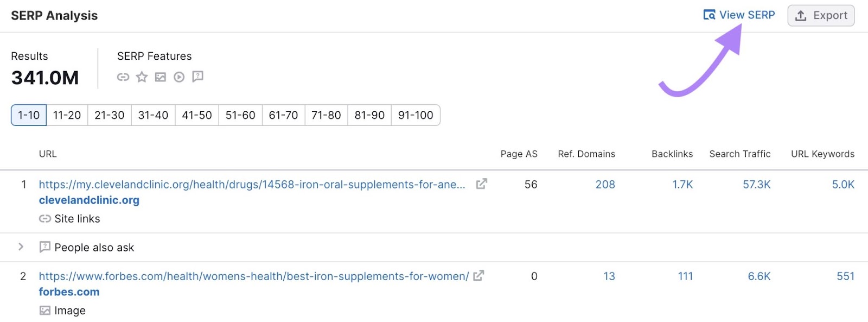The width and height of the screenshot is (868, 322).
Task: Select the Image SERP feature icon
Action: pos(161,77)
